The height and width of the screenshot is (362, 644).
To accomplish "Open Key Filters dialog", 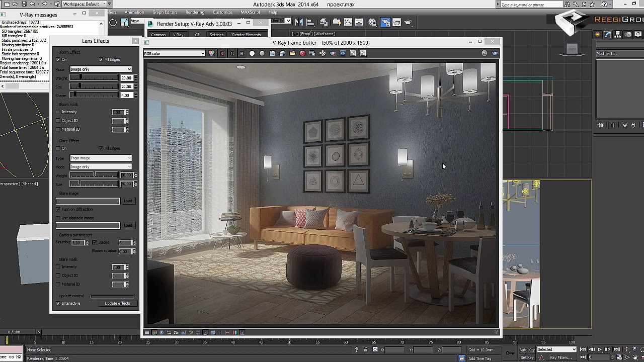I will pyautogui.click(x=561, y=357).
